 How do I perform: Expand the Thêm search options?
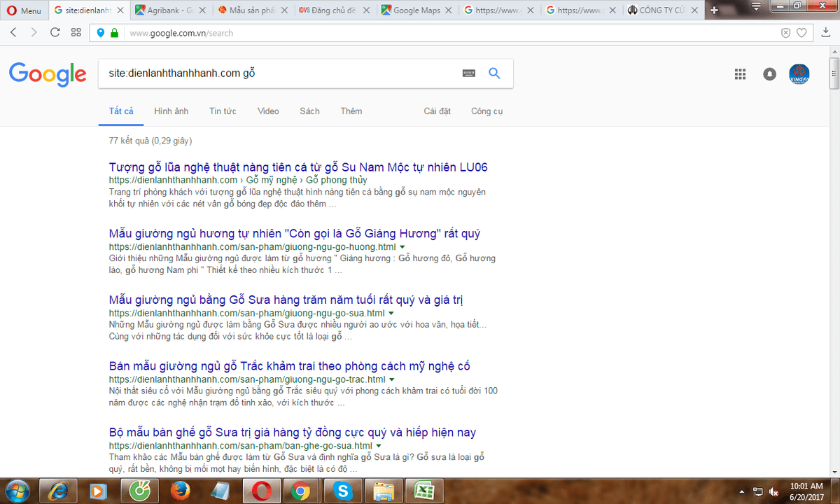[x=351, y=111]
